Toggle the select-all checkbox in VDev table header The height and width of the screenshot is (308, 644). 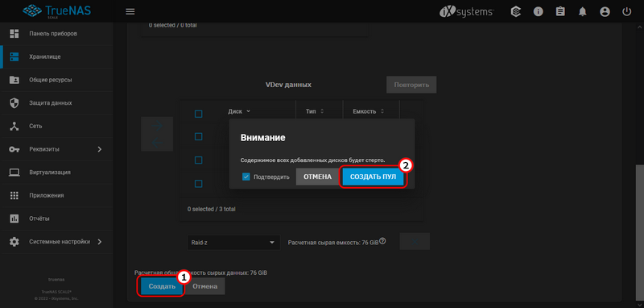198,114
